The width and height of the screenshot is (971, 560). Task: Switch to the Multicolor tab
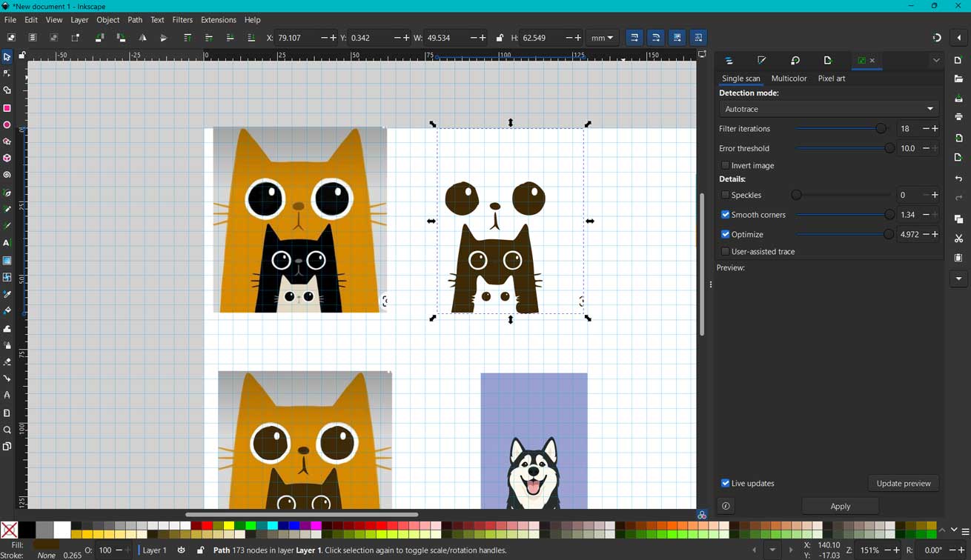click(x=789, y=78)
